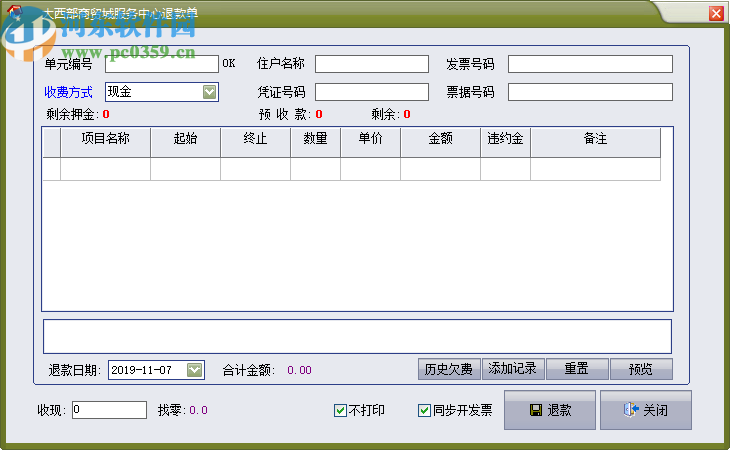Click the 重置 button
The image size is (730, 450).
[x=577, y=369]
